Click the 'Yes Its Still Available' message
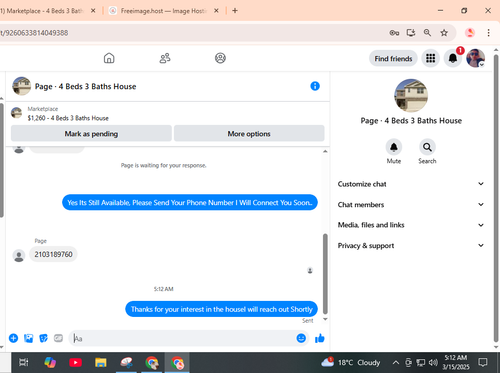 click(190, 203)
